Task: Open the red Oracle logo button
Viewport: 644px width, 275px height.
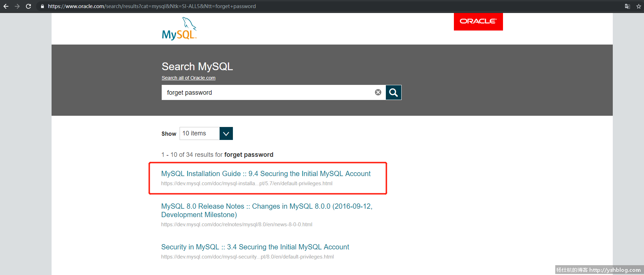Action: [478, 22]
